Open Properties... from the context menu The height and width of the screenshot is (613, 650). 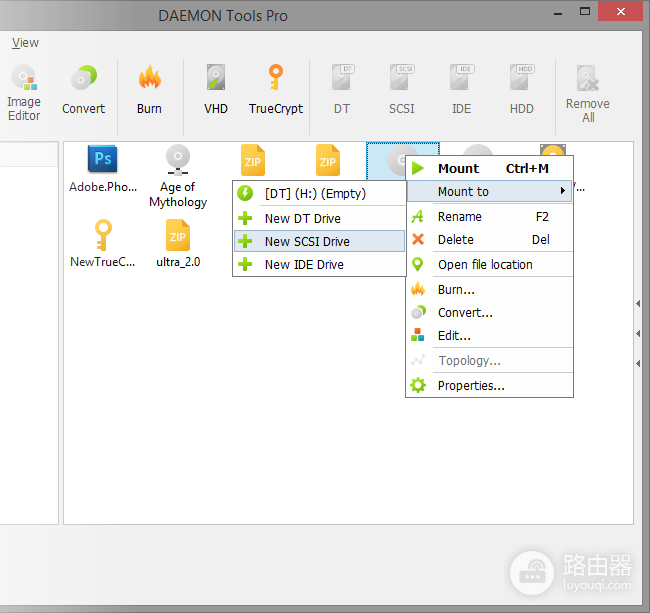click(490, 385)
